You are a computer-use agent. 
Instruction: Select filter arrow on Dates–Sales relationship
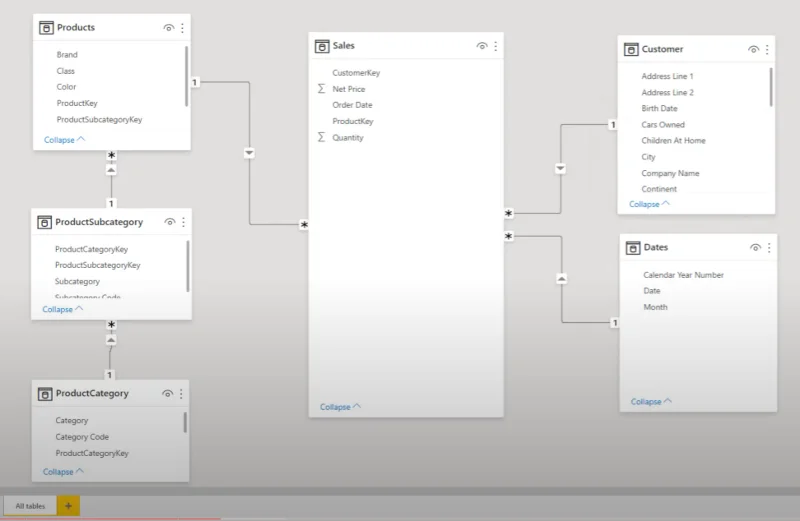click(561, 279)
